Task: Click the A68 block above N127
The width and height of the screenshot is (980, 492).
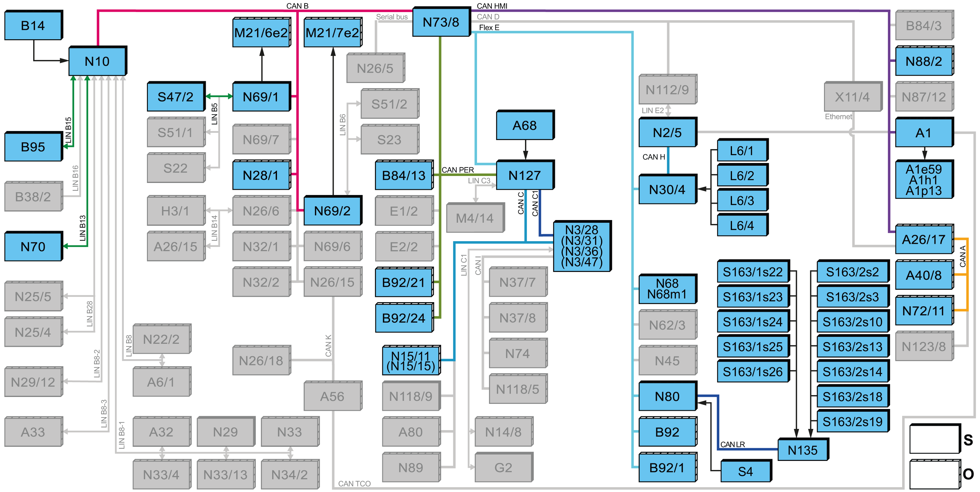Action: pyautogui.click(x=525, y=125)
